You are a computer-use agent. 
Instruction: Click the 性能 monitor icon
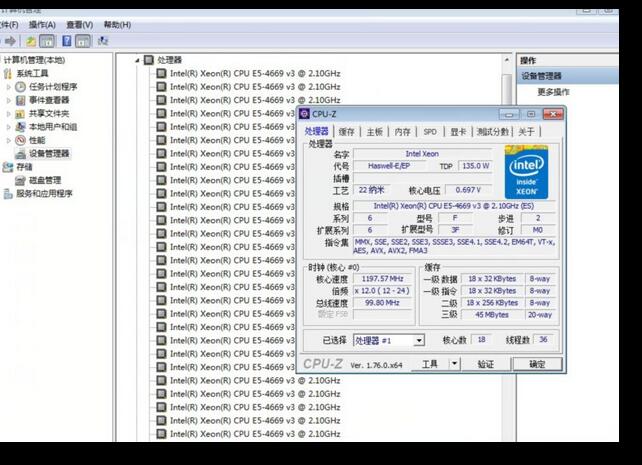(x=20, y=140)
